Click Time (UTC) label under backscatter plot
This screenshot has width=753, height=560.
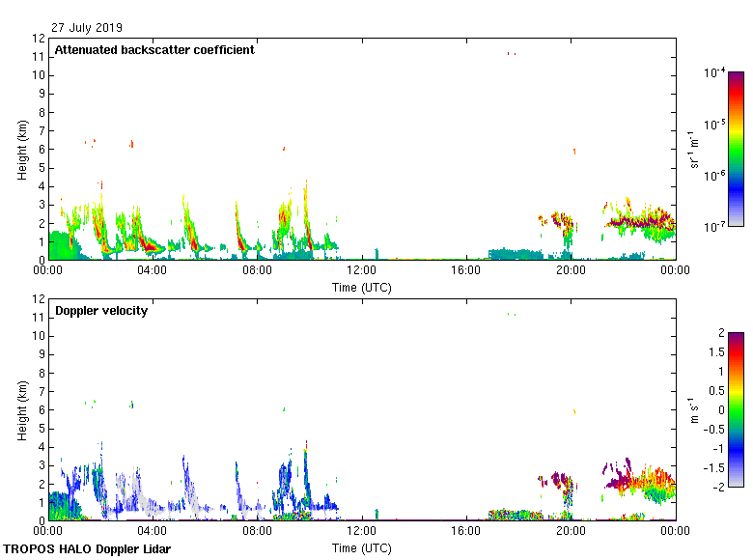pos(361,287)
